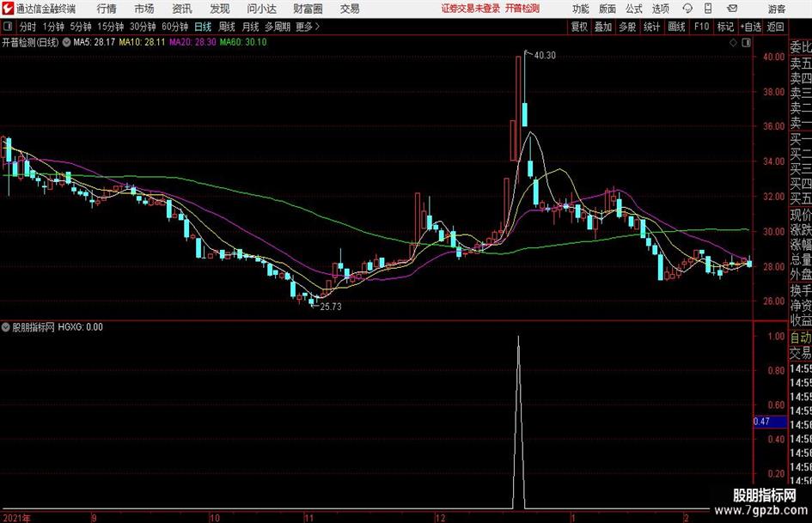The image size is (812, 523).
Task: Switch to 5分钟 period
Action: (81, 27)
